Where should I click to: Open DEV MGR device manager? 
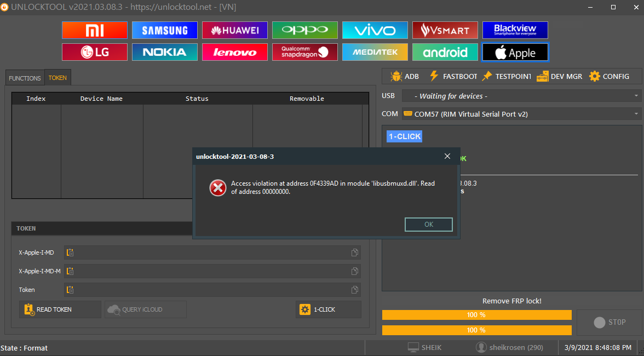click(x=560, y=76)
